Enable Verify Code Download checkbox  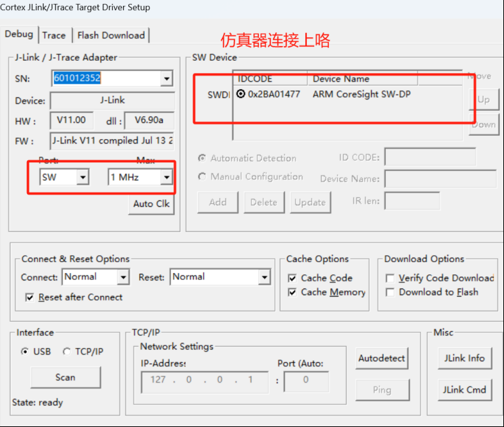coord(390,278)
